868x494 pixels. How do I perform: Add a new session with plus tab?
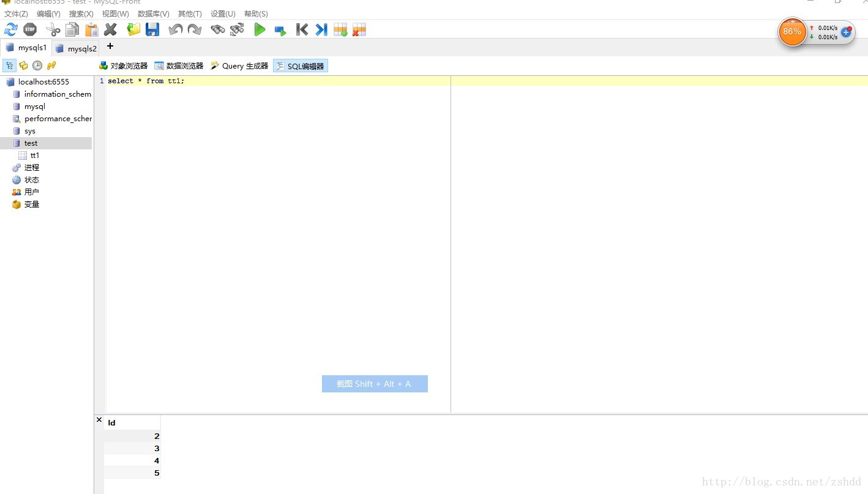[x=110, y=46]
